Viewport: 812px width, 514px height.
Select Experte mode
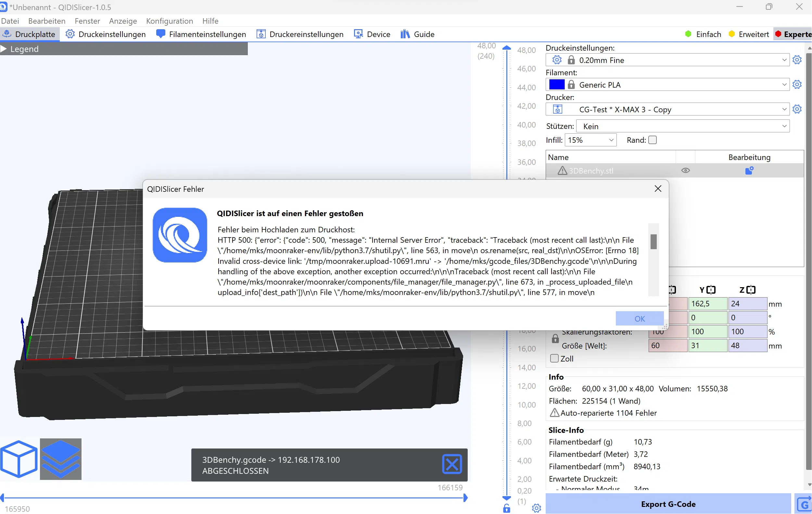[793, 34]
